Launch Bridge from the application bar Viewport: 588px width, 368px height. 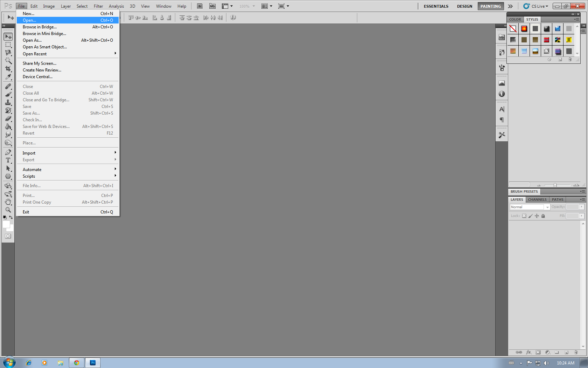coord(199,6)
